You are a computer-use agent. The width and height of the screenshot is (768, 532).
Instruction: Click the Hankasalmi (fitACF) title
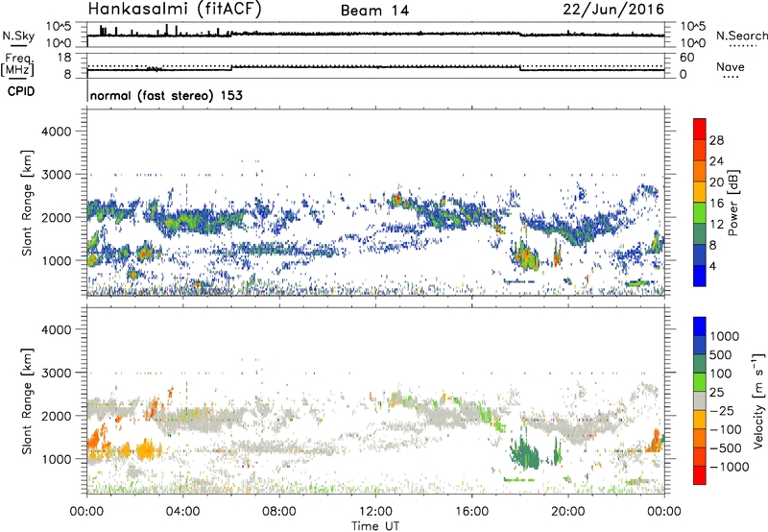click(175, 10)
